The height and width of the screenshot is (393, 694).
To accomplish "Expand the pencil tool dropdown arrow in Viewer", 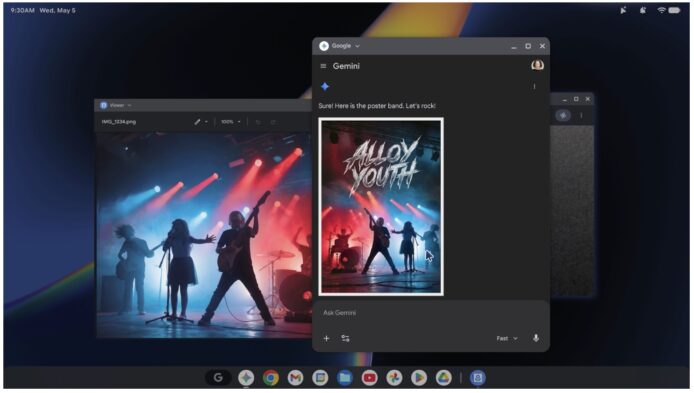I will click(206, 122).
